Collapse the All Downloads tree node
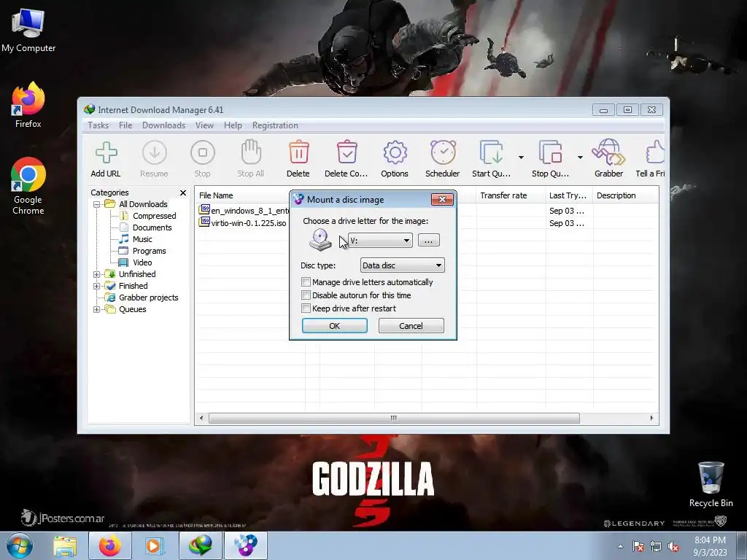Screen dimensions: 747x560 pyautogui.click(x=97, y=204)
